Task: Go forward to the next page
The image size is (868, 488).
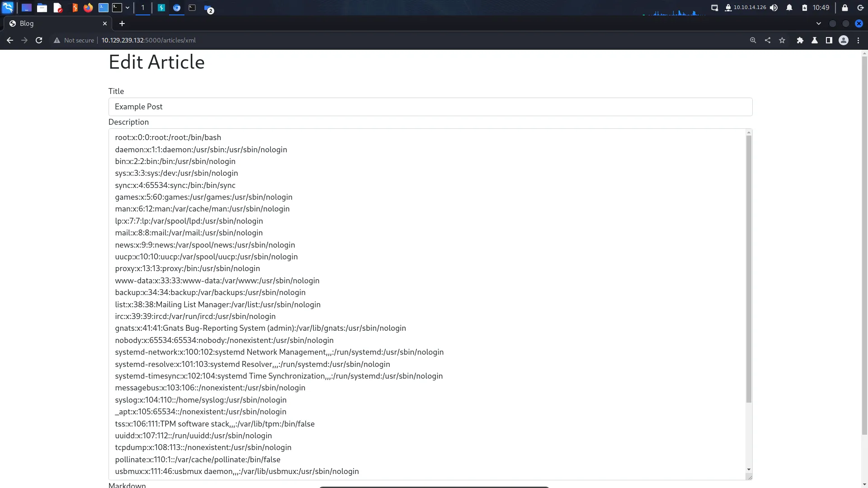Action: click(24, 40)
